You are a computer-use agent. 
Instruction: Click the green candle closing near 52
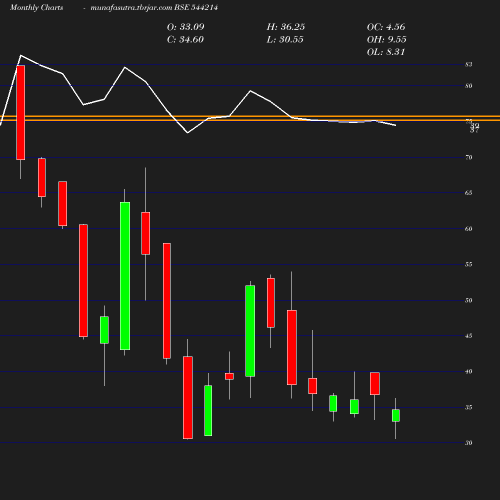tap(250, 331)
